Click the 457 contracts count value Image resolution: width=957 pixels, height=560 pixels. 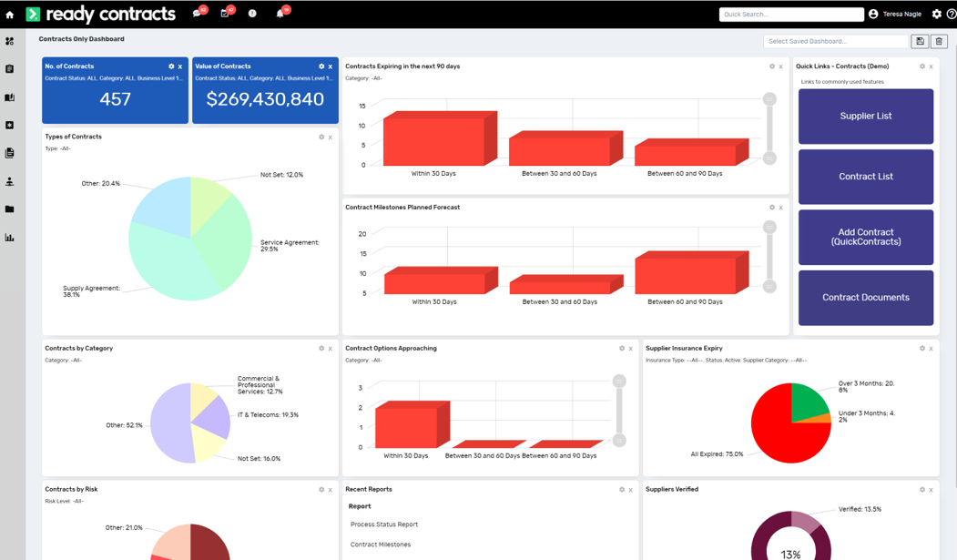(x=116, y=99)
